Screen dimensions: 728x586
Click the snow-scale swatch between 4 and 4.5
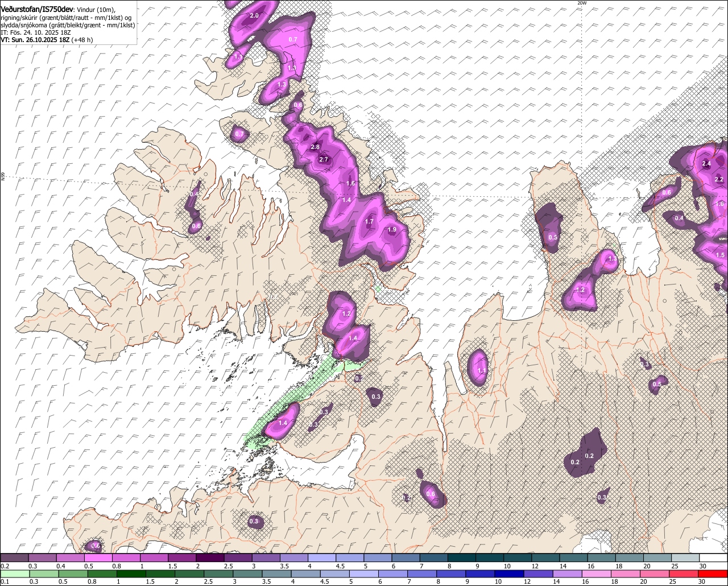[x=322, y=558]
